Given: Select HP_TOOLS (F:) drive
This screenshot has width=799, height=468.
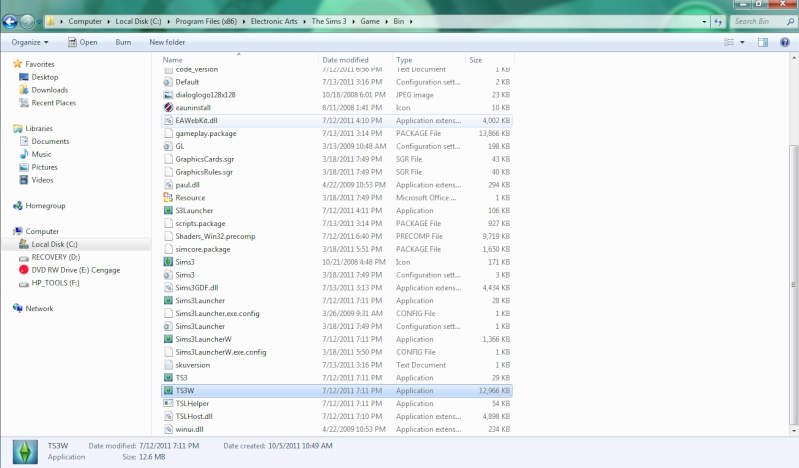Looking at the screenshot, I should (x=55, y=283).
